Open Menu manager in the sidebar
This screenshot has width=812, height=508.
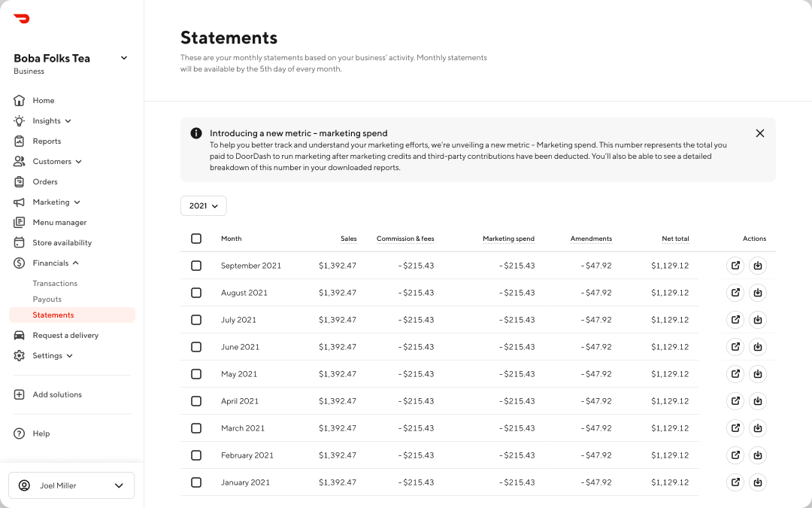[x=59, y=222]
